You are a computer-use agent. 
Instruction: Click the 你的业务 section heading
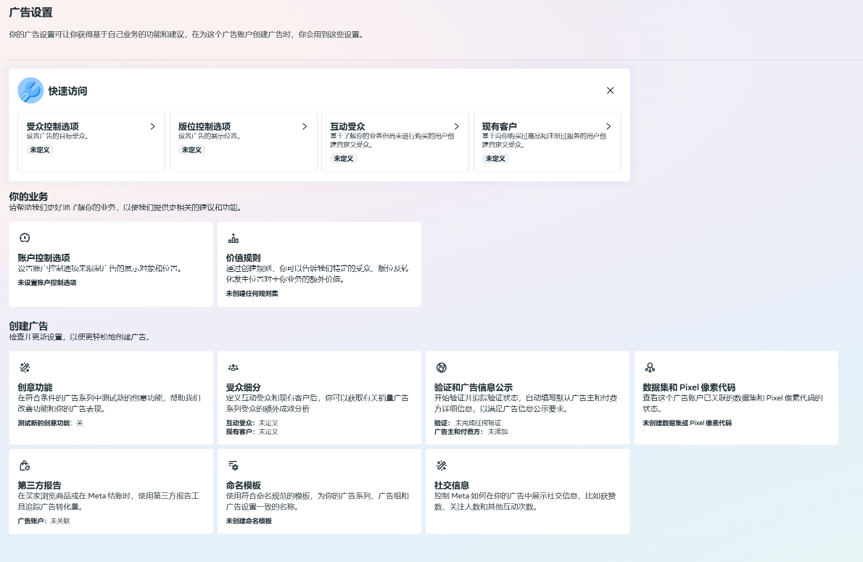[28, 197]
